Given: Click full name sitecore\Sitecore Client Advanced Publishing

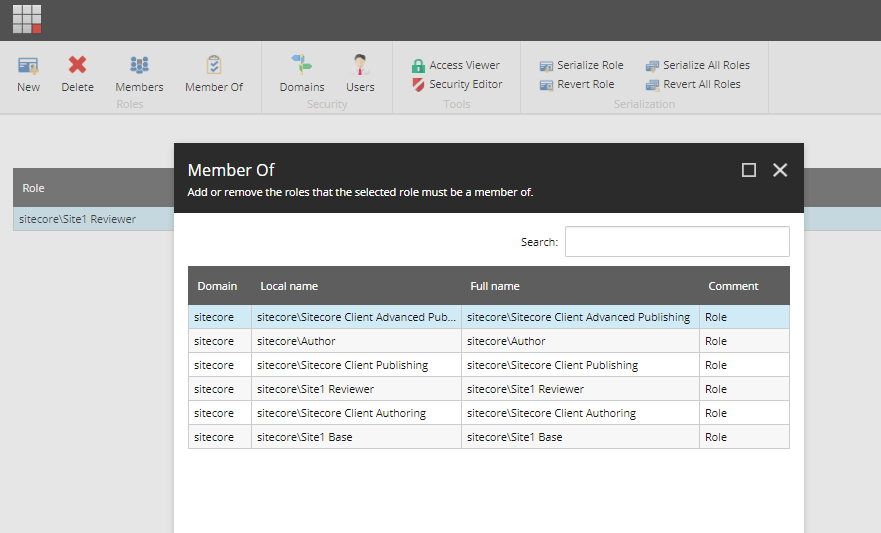Looking at the screenshot, I should coord(580,317).
